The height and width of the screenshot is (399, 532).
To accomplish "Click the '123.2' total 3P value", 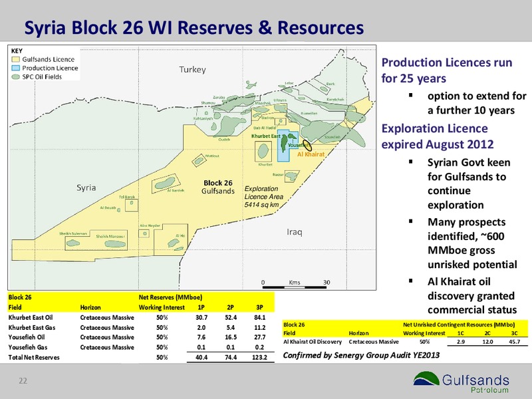I will tap(259, 357).
